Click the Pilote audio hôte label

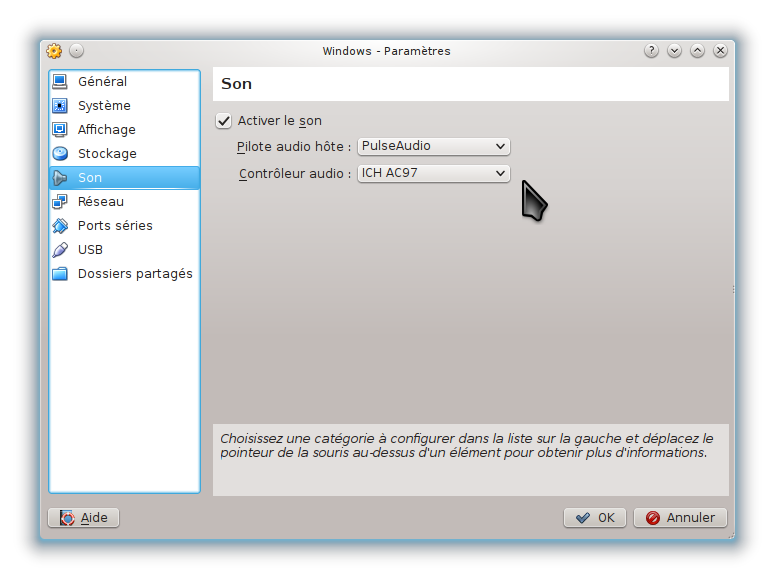(x=294, y=147)
